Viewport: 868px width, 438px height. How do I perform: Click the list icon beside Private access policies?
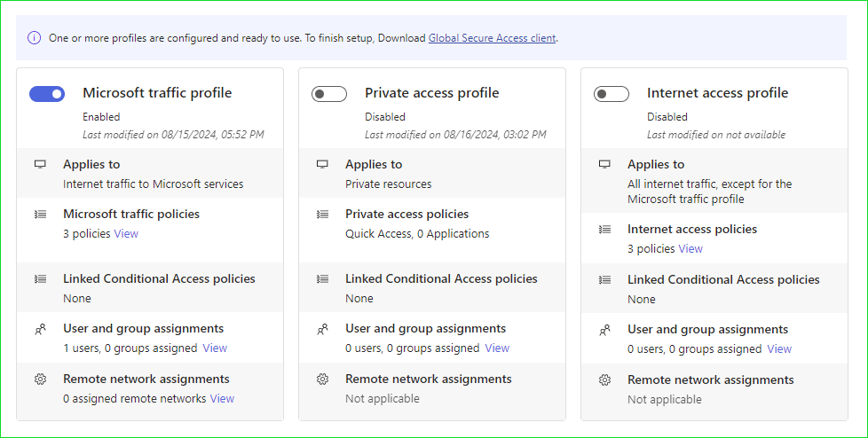[323, 214]
